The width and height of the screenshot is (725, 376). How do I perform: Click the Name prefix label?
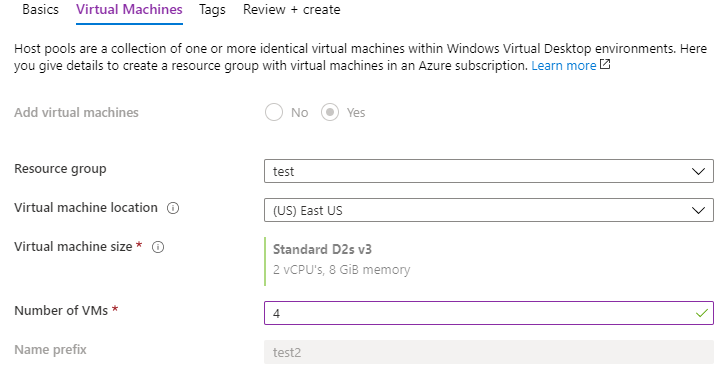point(50,350)
